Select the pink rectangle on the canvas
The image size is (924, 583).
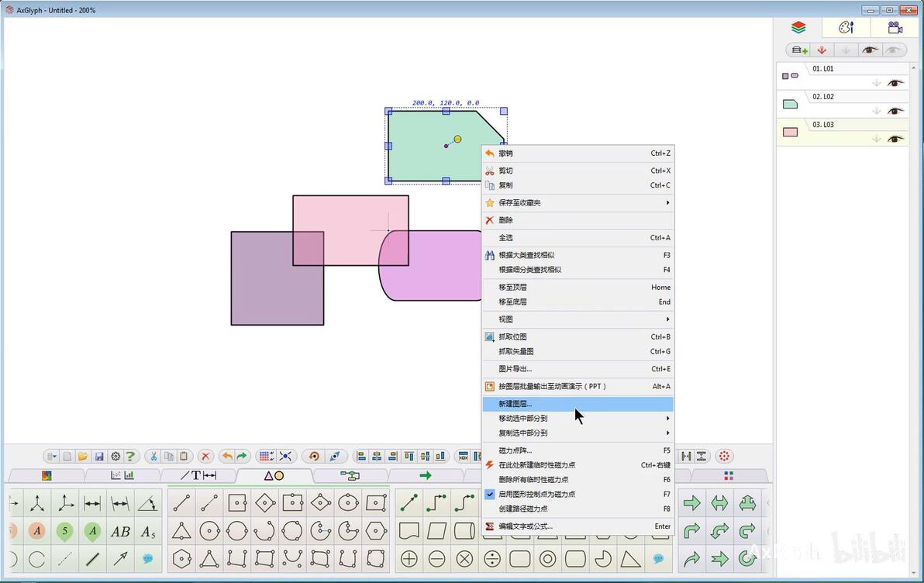(x=350, y=230)
